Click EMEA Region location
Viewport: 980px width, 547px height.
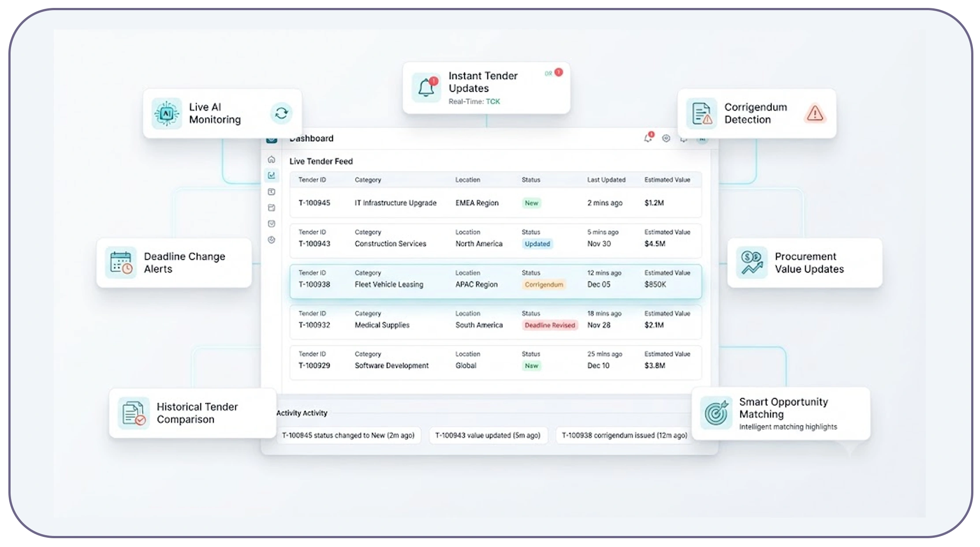pyautogui.click(x=477, y=203)
